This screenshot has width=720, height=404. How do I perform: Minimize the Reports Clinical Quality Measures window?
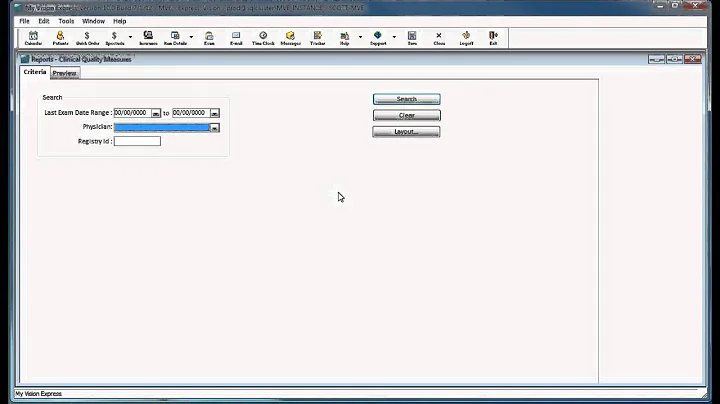coord(656,59)
